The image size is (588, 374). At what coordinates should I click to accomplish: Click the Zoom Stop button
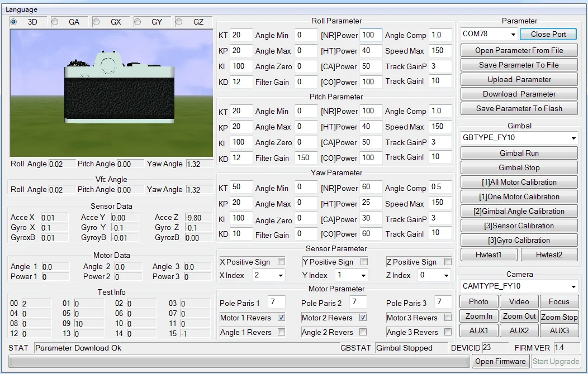coord(559,317)
